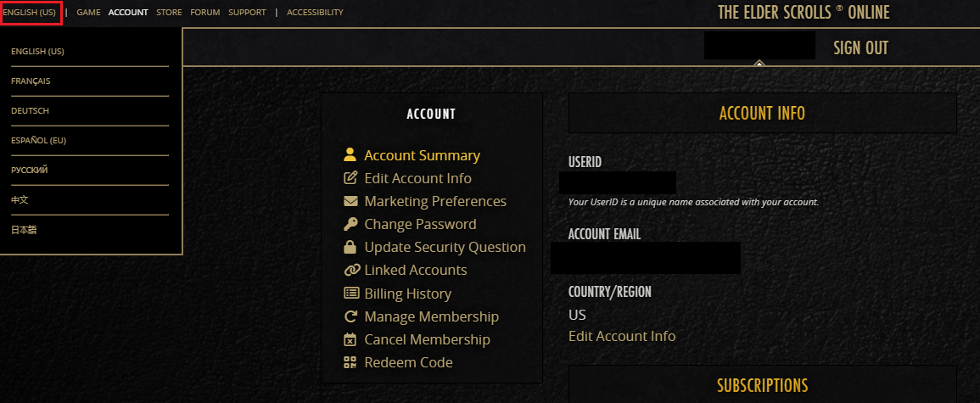Click the Change Password key icon
The height and width of the screenshot is (403, 980).
pyautogui.click(x=350, y=224)
